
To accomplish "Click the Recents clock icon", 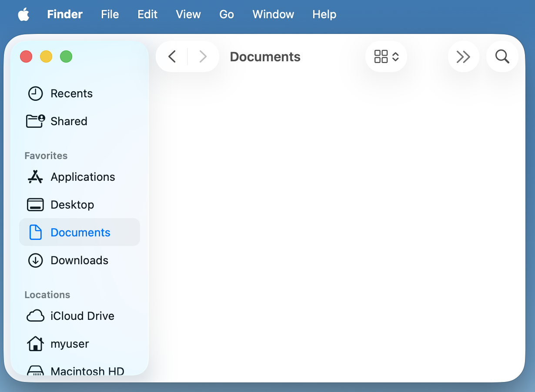I will 35,93.
